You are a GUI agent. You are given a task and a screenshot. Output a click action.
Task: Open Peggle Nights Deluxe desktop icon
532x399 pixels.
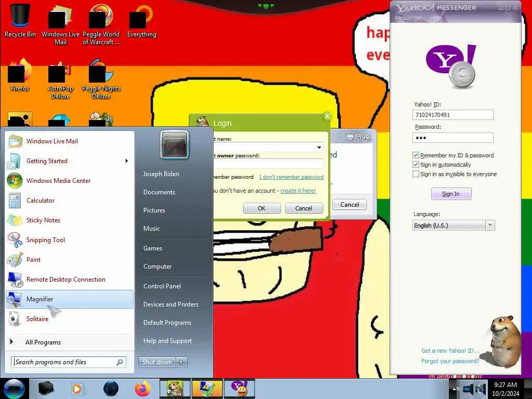pos(101,79)
